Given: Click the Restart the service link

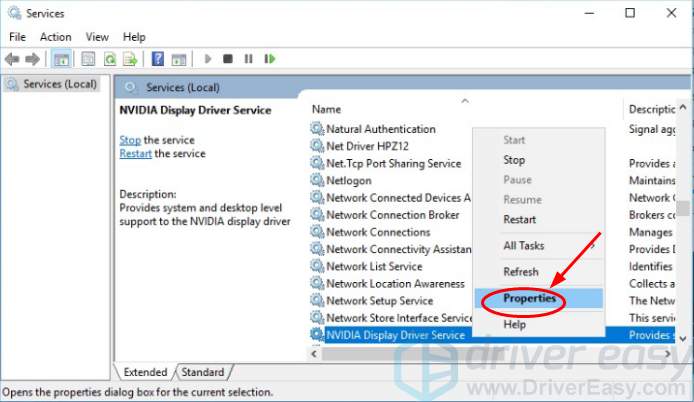Looking at the screenshot, I should tap(135, 154).
